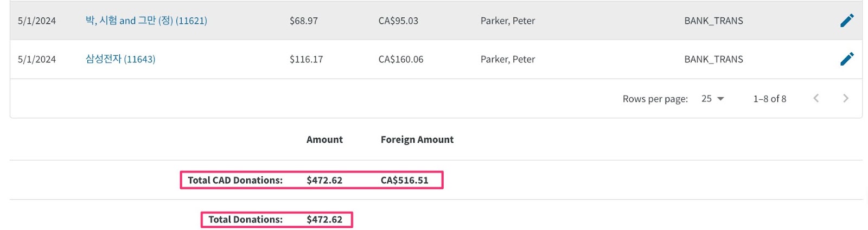The width and height of the screenshot is (868, 230).
Task: Select the $68.97 amount cell
Action: (x=304, y=21)
